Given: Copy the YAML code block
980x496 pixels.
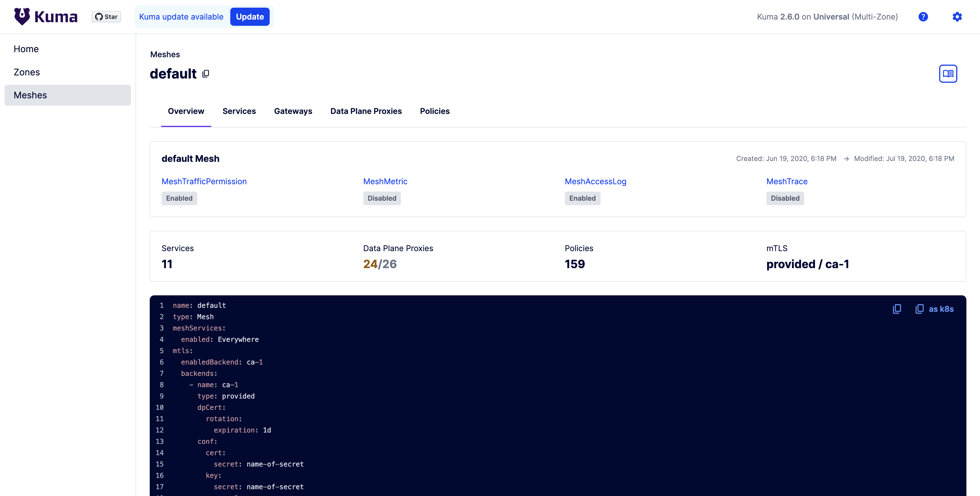Looking at the screenshot, I should pos(897,309).
